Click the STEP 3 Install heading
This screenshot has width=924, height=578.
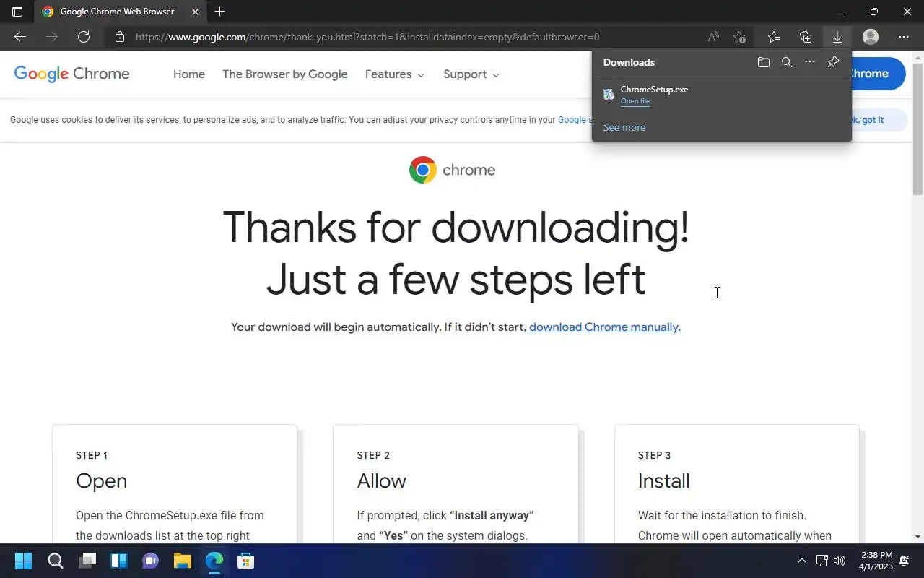tap(663, 481)
